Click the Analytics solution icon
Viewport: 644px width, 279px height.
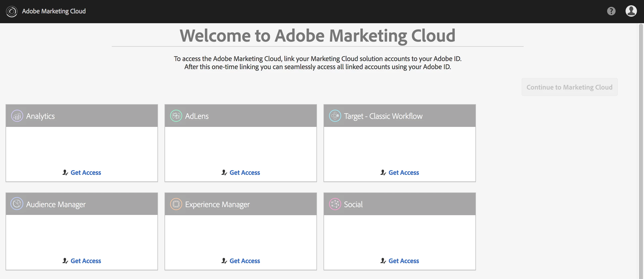[17, 116]
